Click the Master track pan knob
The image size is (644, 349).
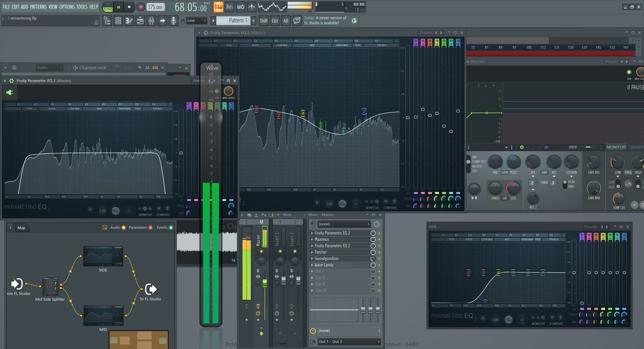click(261, 261)
